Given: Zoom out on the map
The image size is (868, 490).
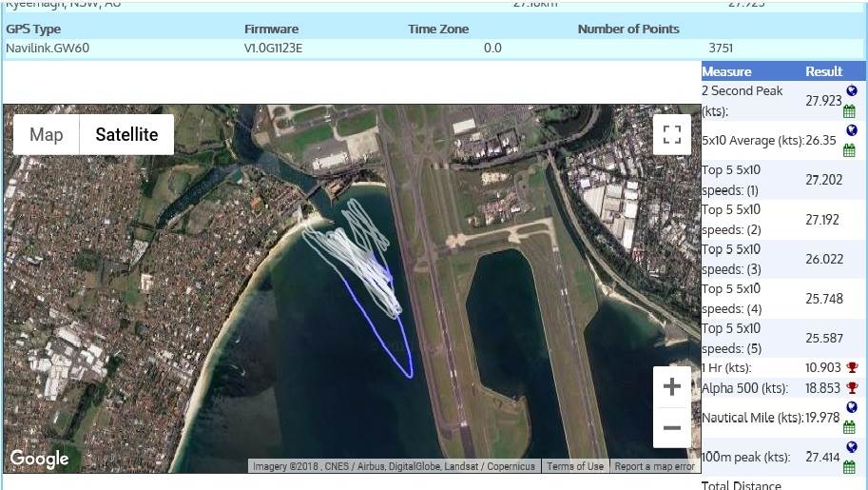Looking at the screenshot, I should click(672, 428).
